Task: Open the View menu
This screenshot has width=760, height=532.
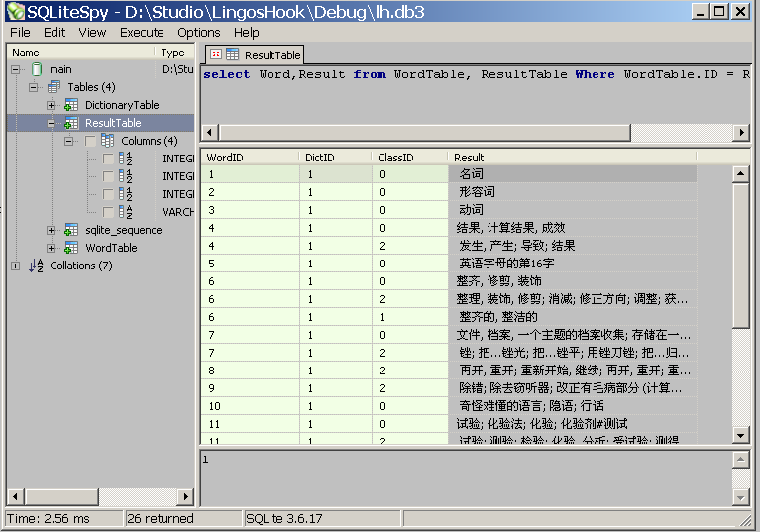Action: 92,33
